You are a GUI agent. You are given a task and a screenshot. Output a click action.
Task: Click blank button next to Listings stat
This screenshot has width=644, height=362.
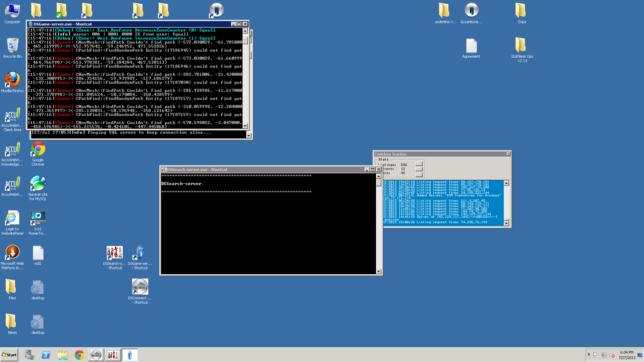[x=419, y=164]
